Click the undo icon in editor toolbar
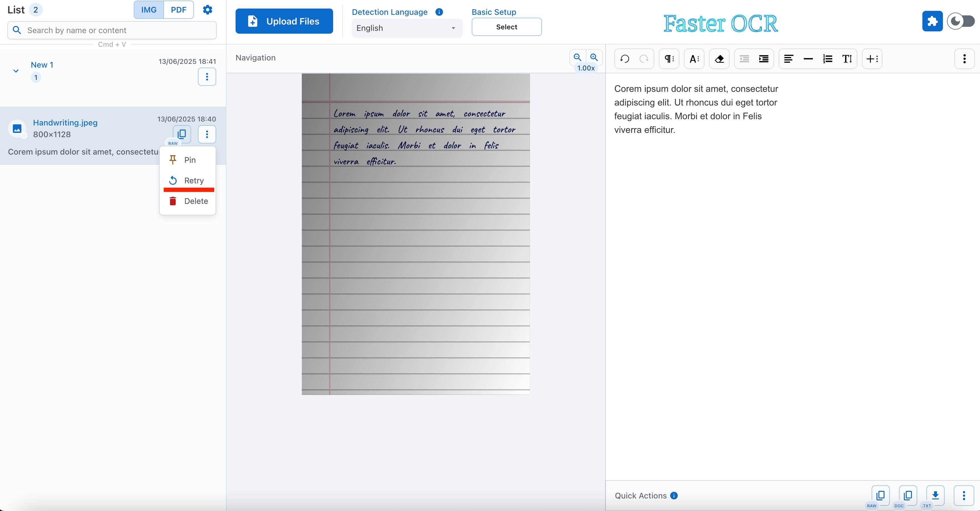This screenshot has width=980, height=511. (x=625, y=59)
